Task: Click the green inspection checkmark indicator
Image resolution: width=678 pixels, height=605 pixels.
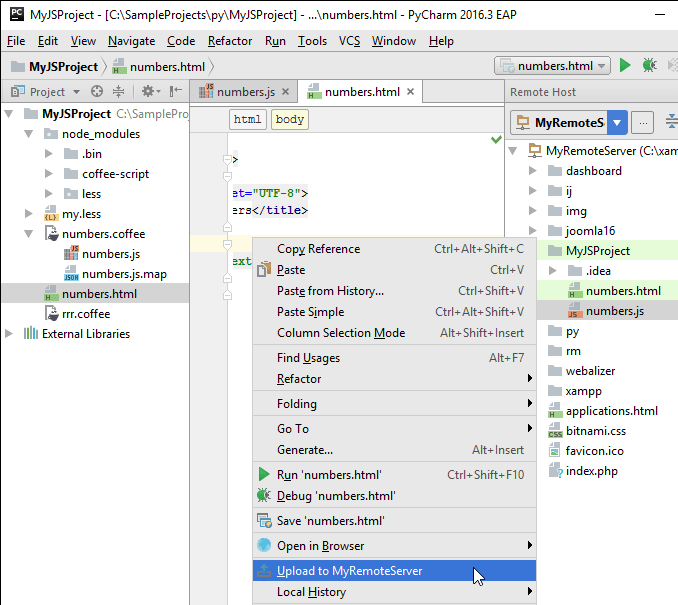Action: pyautogui.click(x=496, y=139)
